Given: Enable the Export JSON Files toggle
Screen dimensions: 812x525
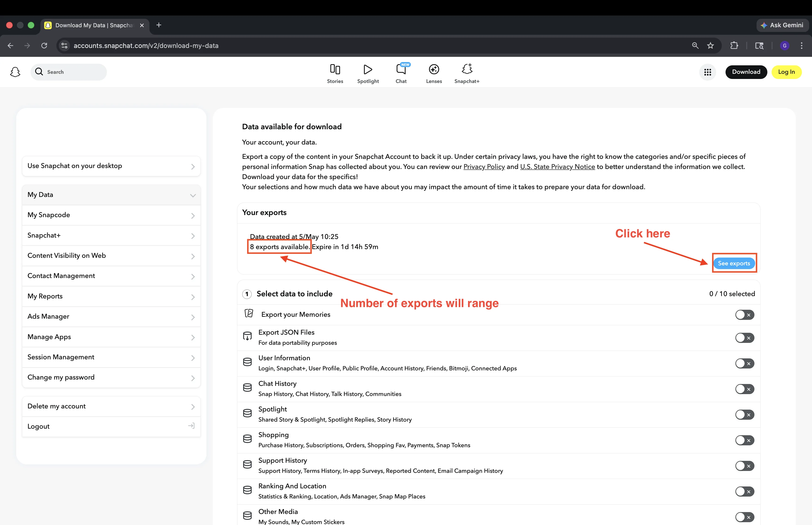Looking at the screenshot, I should tap(745, 338).
